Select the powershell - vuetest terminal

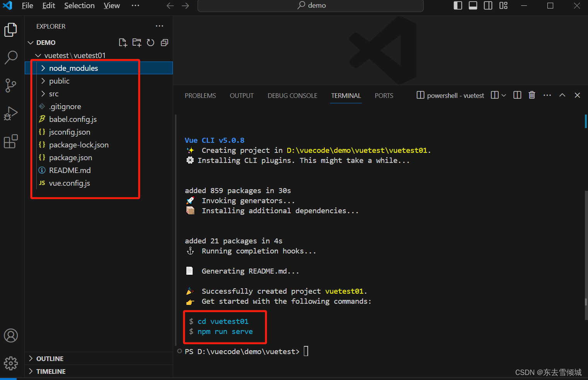(x=450, y=95)
